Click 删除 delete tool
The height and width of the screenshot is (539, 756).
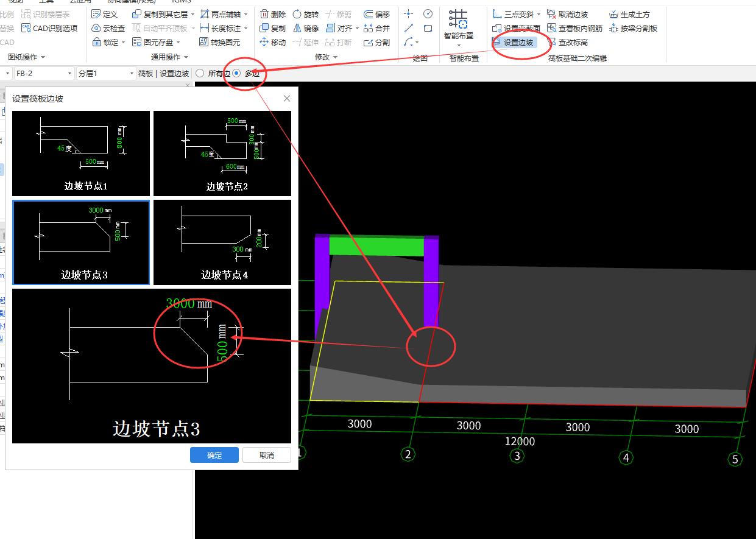272,14
